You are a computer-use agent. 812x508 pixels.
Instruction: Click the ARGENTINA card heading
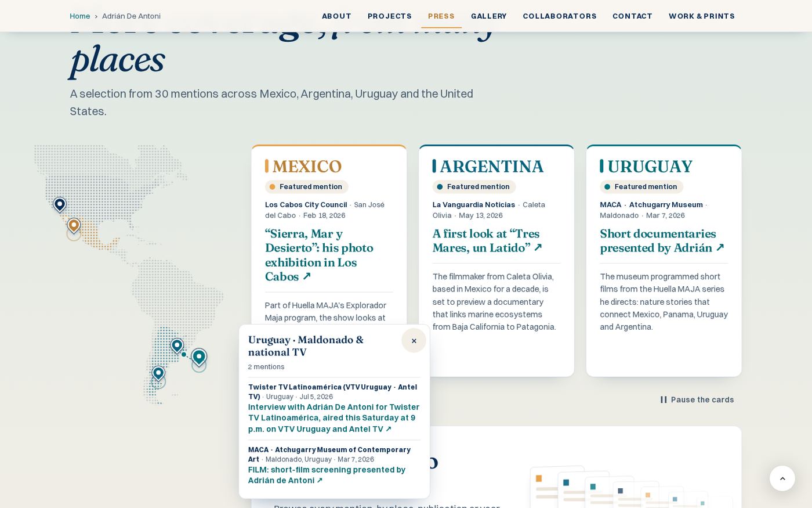coord(492,167)
